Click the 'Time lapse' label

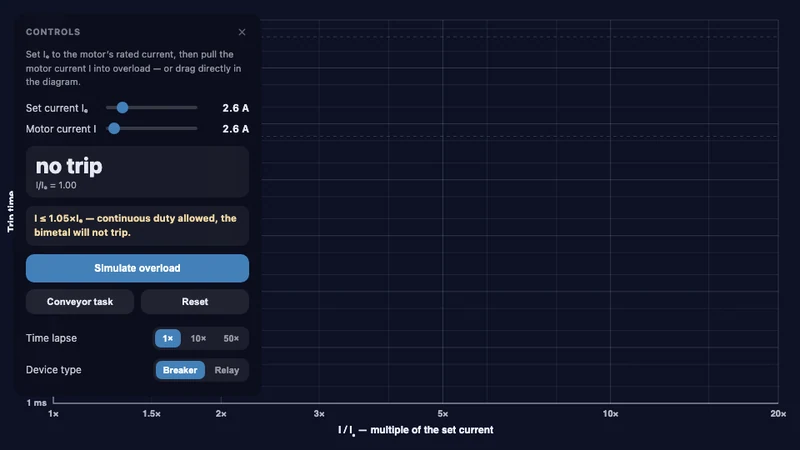52,338
